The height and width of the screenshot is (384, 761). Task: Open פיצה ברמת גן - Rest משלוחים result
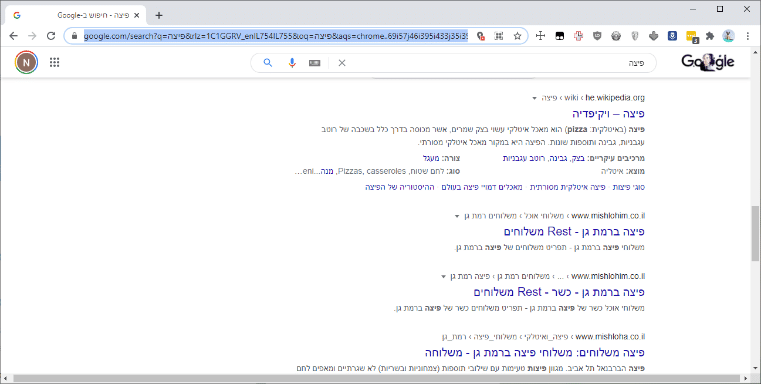[x=574, y=232]
